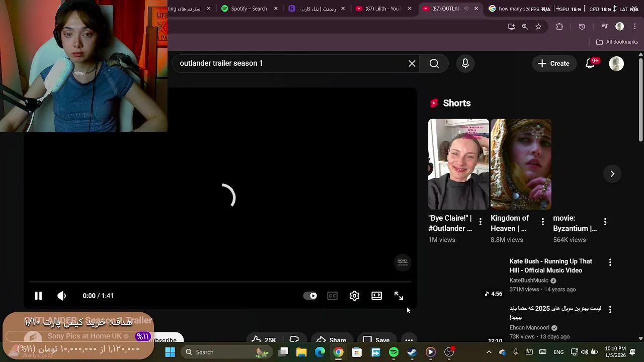Open options for Byzantium movie short
644x362 pixels.
coord(605,222)
